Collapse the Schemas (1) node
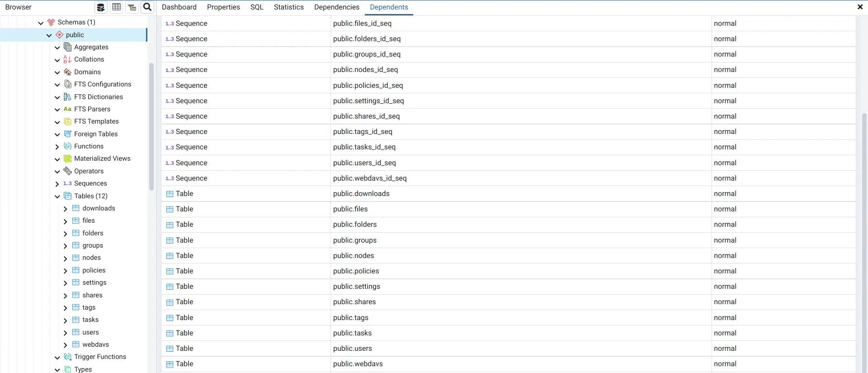This screenshot has height=373, width=868. click(41, 23)
